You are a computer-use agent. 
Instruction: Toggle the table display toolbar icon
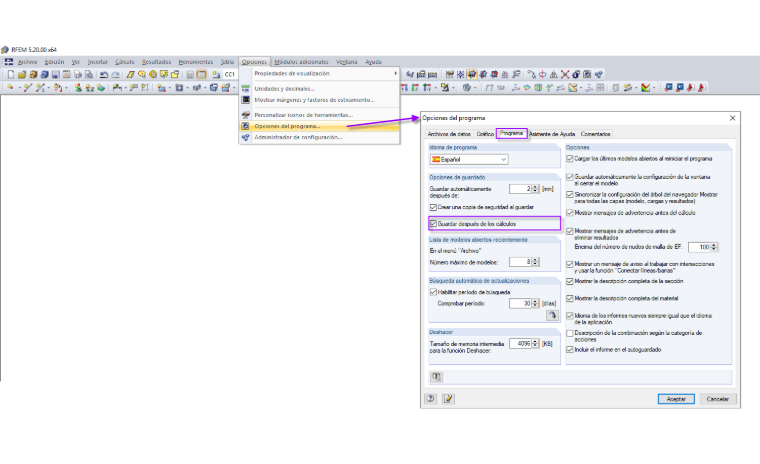click(x=201, y=74)
